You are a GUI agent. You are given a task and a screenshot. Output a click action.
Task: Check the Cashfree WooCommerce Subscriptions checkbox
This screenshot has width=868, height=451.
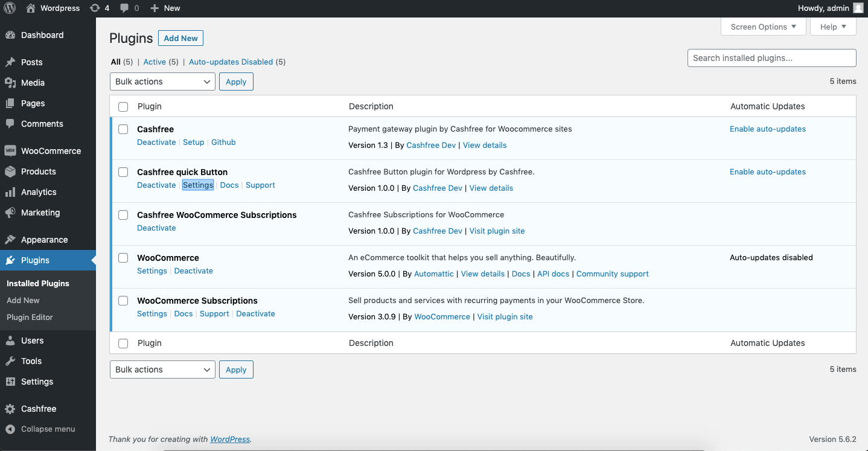pyautogui.click(x=123, y=215)
